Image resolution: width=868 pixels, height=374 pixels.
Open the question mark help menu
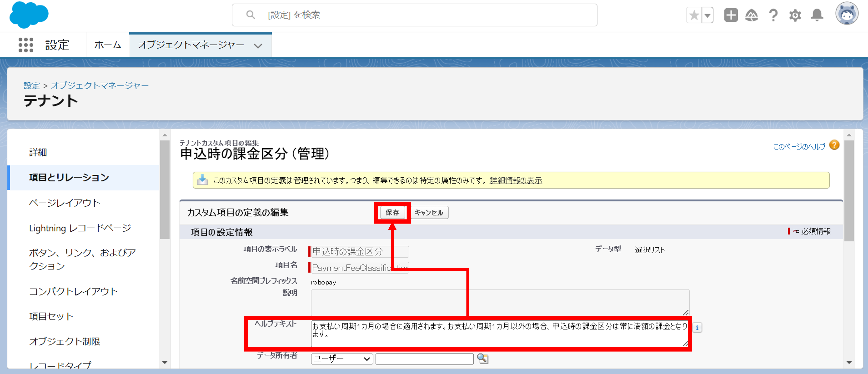pos(773,15)
